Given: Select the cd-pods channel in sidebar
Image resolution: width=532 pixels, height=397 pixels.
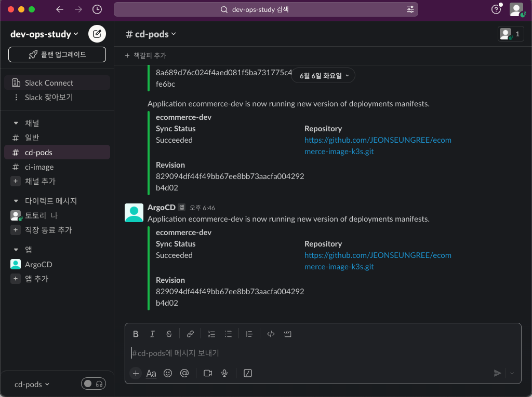Looking at the screenshot, I should pos(57,152).
